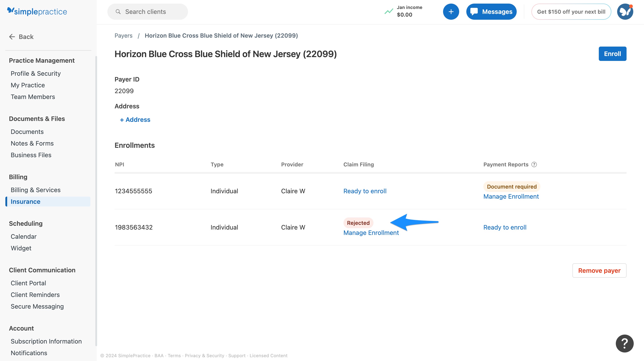Viewport: 644px width, 361px height.
Task: Open help via the question mark icon
Action: tap(625, 343)
